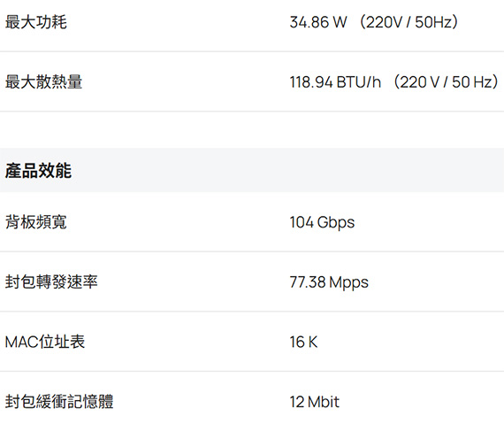
Task: Click the Mpps unit text
Action: (349, 282)
